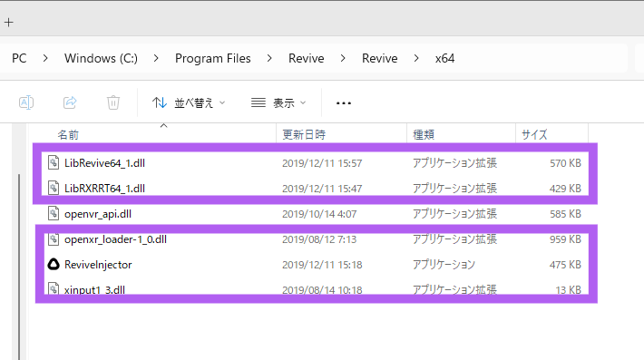Click the navigation pane vertical scrollbar
Screen dimensions: 644x360
[x=19, y=267]
